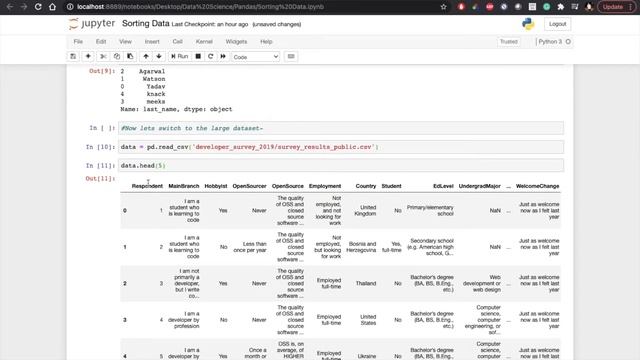Open the green Grammarly extension icon
The height and width of the screenshot is (360, 640).
[547, 7]
